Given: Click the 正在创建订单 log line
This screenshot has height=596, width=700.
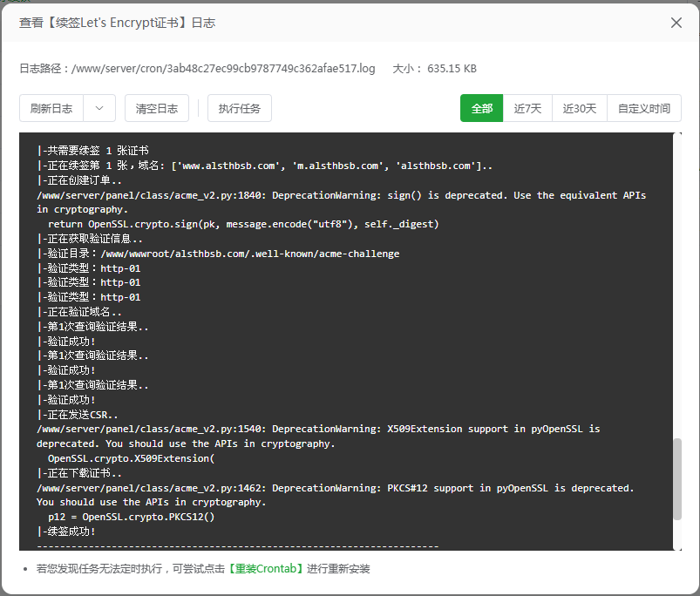Looking at the screenshot, I should click(x=79, y=180).
